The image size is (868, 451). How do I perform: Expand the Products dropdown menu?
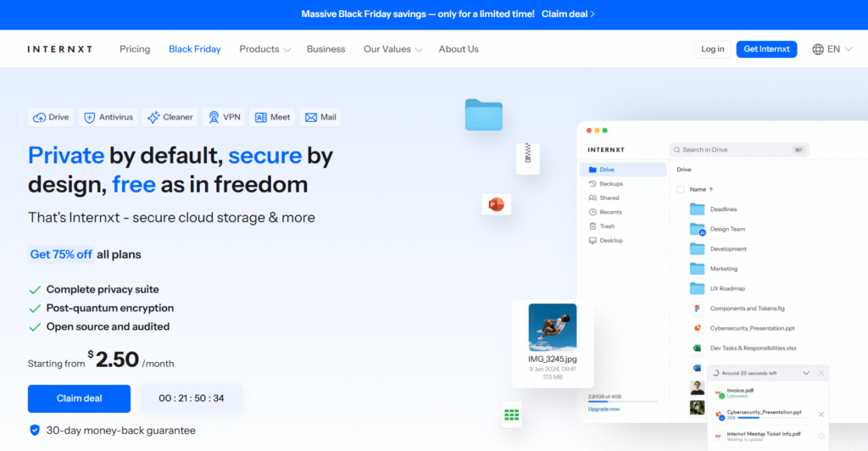pos(264,49)
